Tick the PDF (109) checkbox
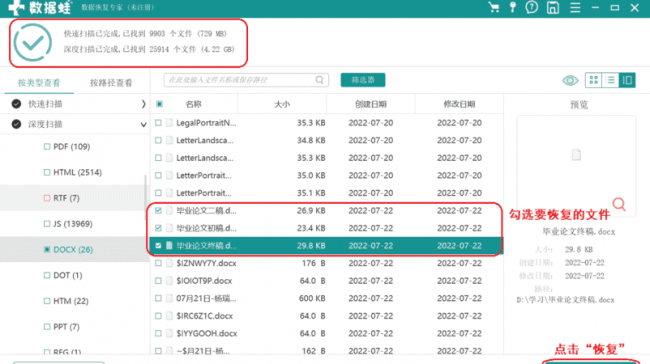The width and height of the screenshot is (650, 364). coord(47,146)
